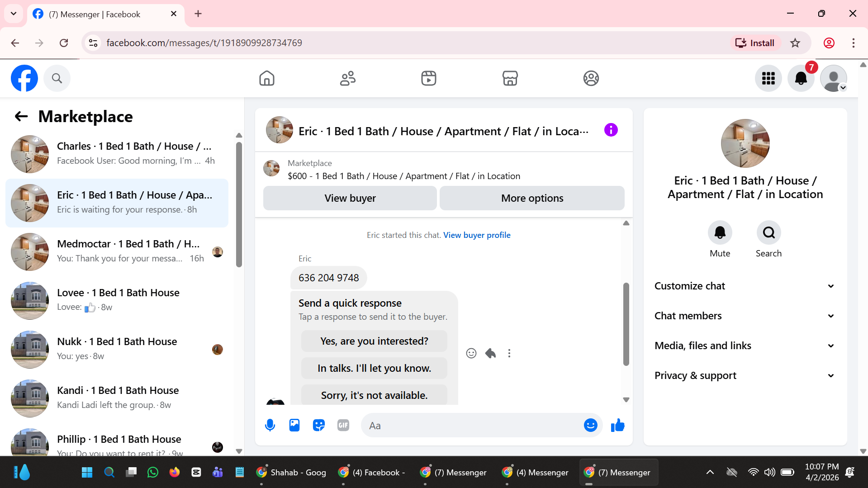
Task: Reload the page
Action: (64, 43)
